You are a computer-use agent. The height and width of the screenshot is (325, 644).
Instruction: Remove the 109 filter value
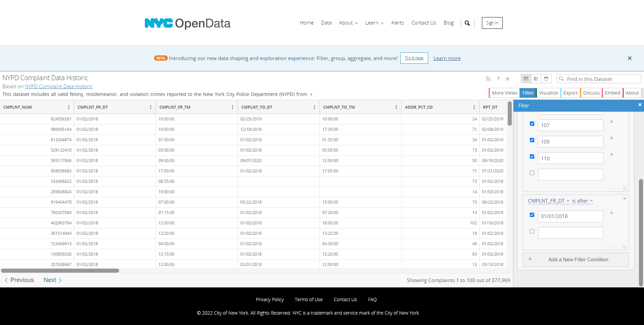611,138
